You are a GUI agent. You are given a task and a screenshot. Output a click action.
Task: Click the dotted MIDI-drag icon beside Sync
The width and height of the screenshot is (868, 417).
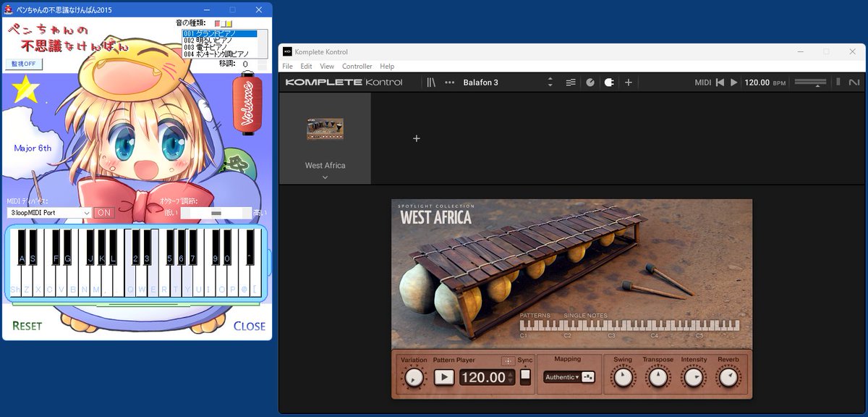[508, 361]
